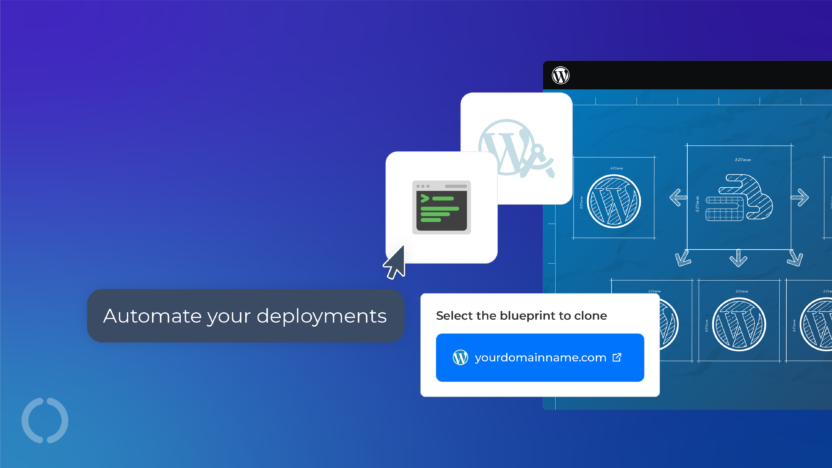Click the mouse pointer cursor graphic
This screenshot has width=832, height=468.
point(395,263)
